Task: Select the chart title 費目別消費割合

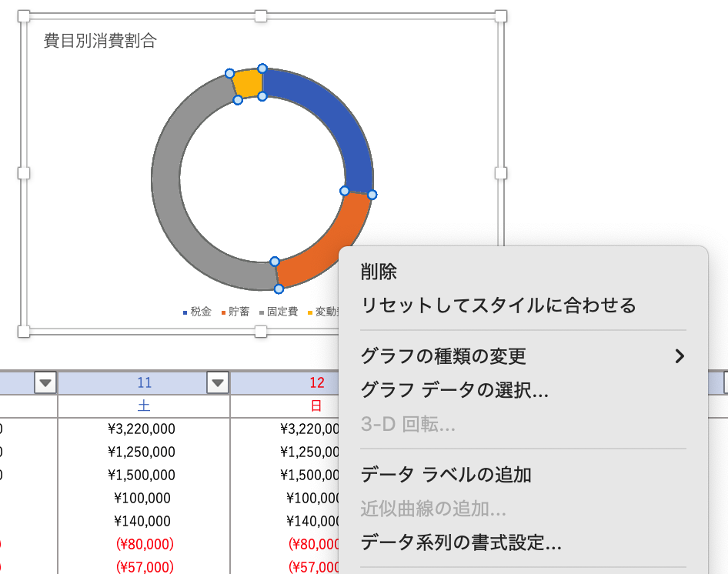Action: click(x=100, y=41)
